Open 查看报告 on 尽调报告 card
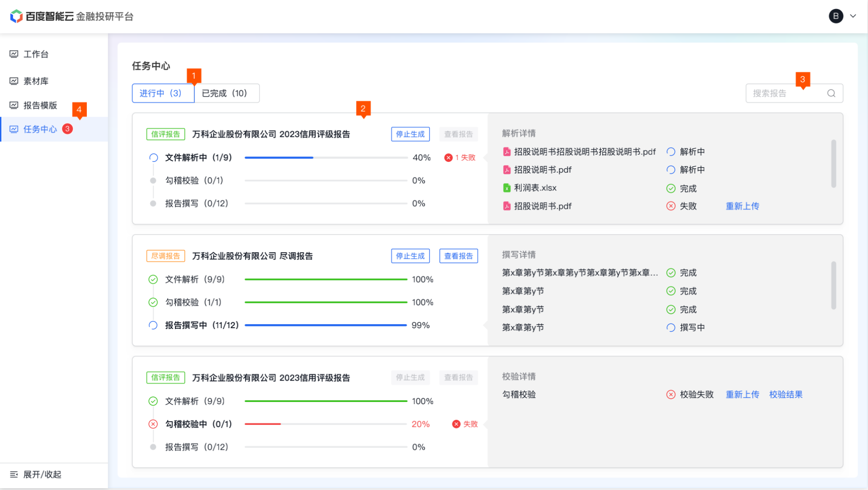 (458, 256)
